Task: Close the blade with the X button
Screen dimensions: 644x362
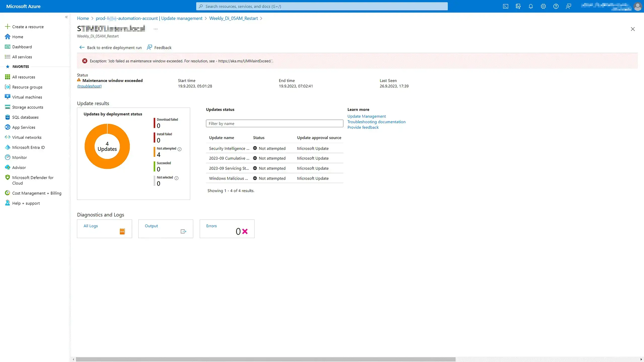Action: coord(633,29)
